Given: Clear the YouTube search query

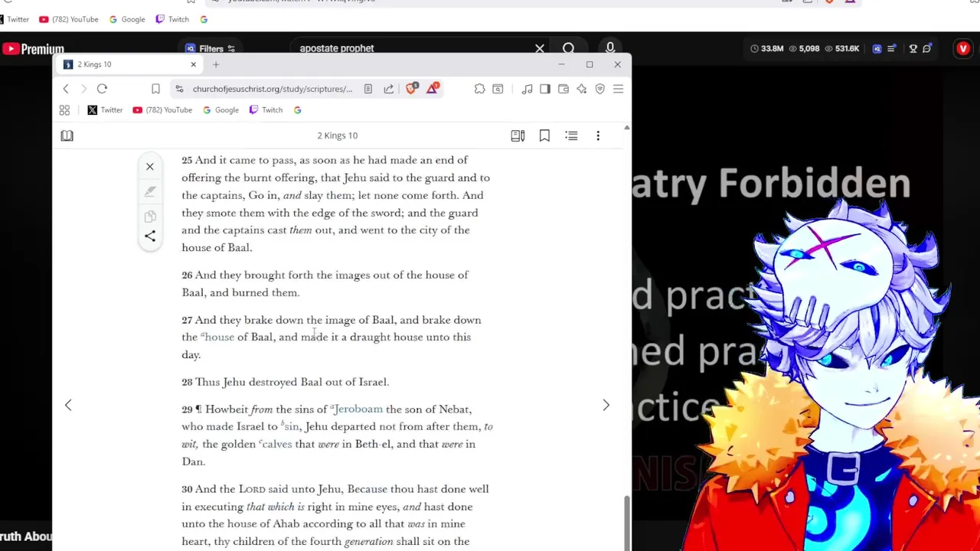Looking at the screenshot, I should (x=540, y=48).
